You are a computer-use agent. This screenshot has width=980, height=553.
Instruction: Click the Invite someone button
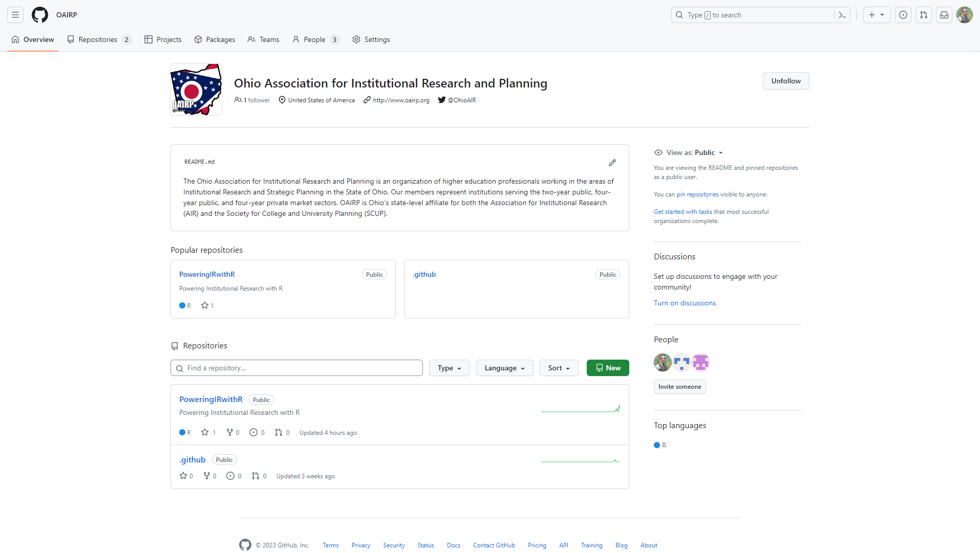click(x=679, y=387)
